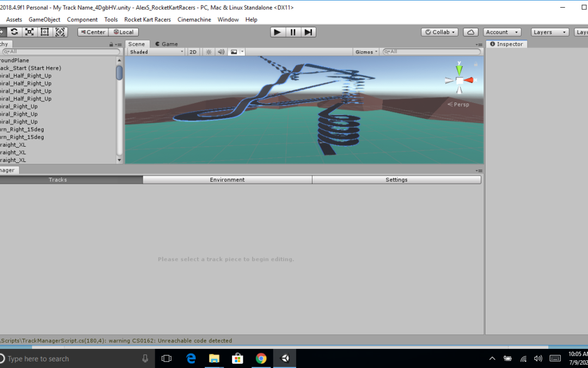Open Windows Task View

click(x=167, y=359)
